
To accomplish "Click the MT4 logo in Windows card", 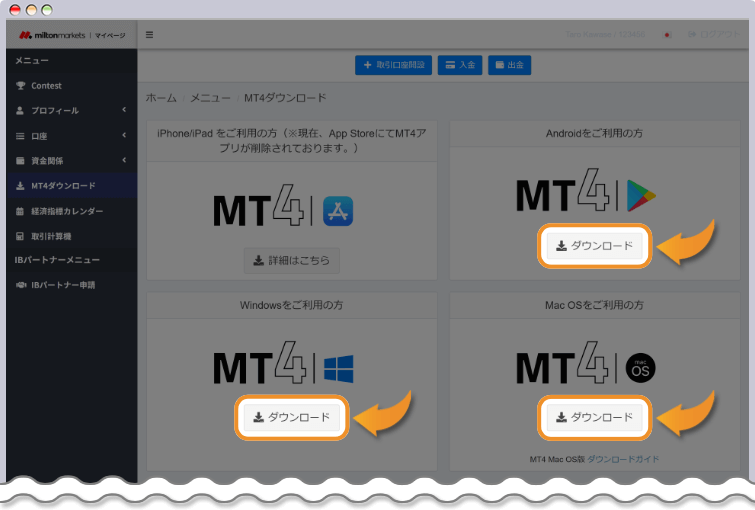I will [260, 363].
